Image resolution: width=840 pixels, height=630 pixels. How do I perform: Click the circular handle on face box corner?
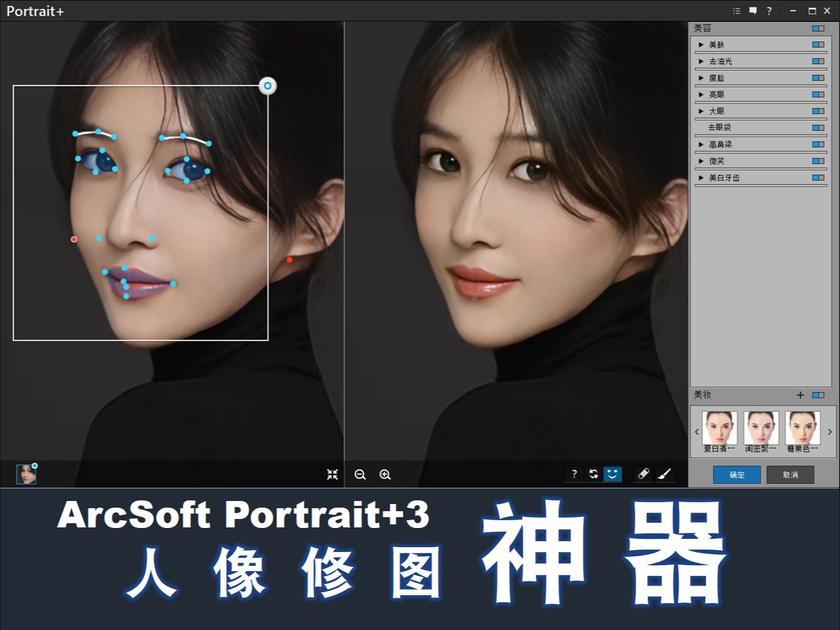point(267,86)
